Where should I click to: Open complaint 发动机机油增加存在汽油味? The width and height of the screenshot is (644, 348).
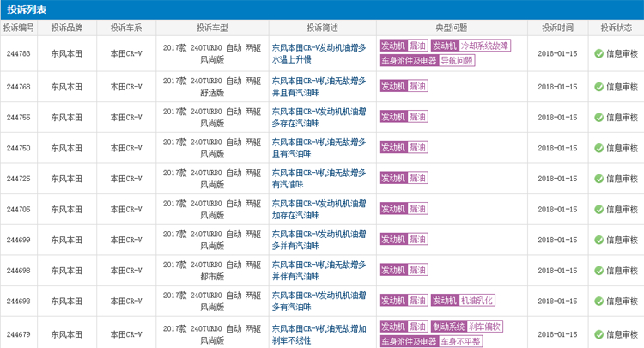tap(319, 209)
